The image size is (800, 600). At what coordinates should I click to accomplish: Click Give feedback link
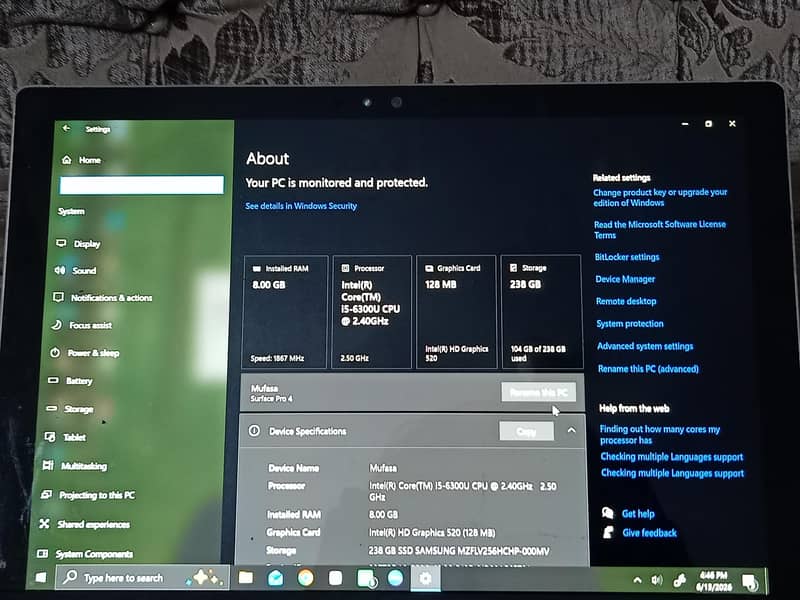point(649,533)
